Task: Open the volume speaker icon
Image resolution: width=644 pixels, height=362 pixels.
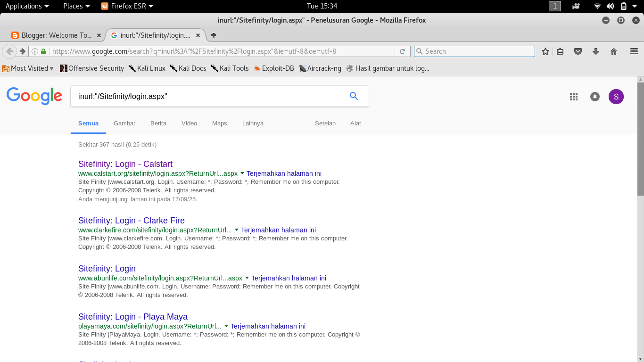Action: [x=611, y=6]
